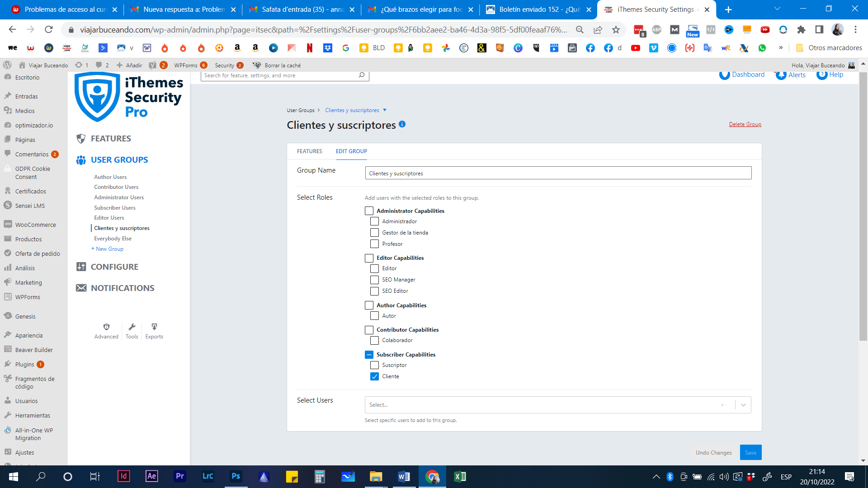Image resolution: width=868 pixels, height=488 pixels.
Task: Uncheck the Cliente checkbox
Action: coord(375,376)
